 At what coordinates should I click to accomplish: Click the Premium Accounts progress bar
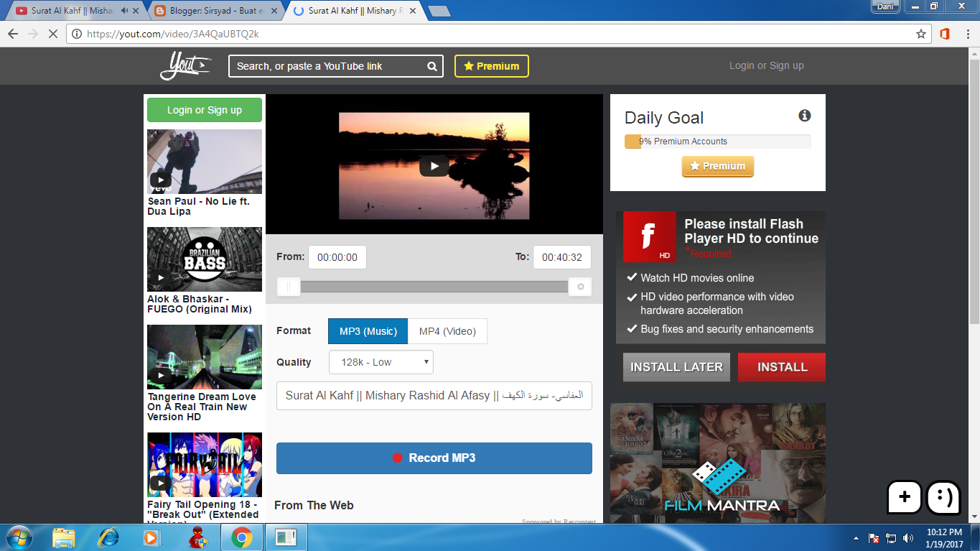tap(718, 142)
